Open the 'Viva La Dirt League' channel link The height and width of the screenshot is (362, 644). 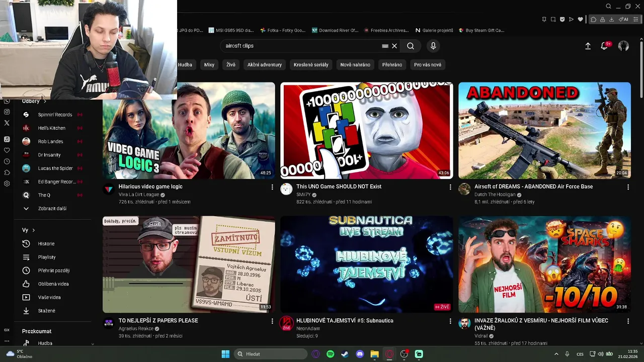click(x=139, y=195)
